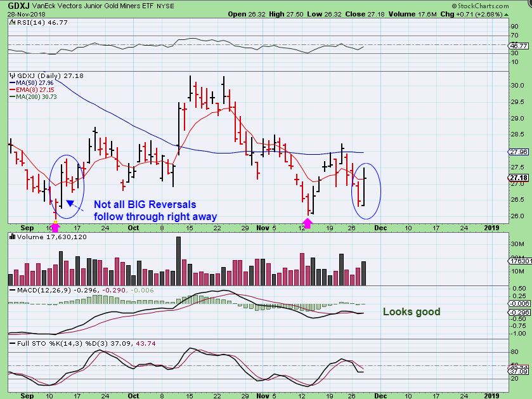Viewport: 532px width, 399px height.
Task: Click the Oct label below the price panel
Action: coord(133,228)
